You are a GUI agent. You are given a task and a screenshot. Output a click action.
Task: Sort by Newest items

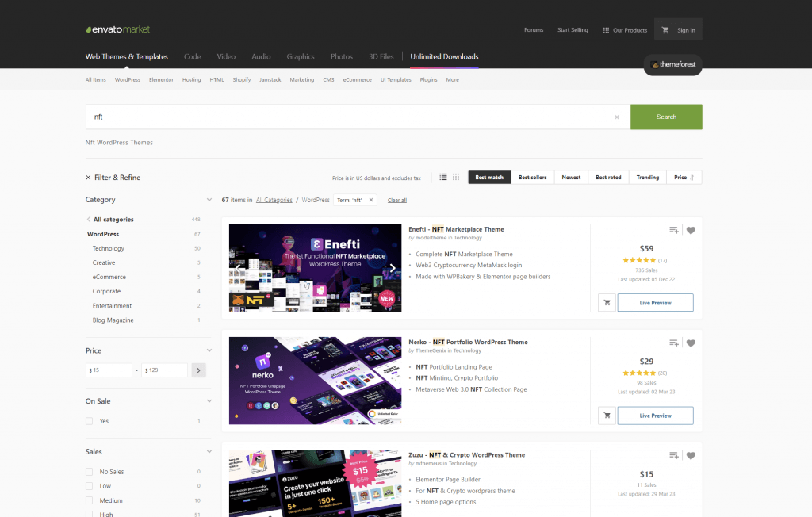(x=571, y=177)
